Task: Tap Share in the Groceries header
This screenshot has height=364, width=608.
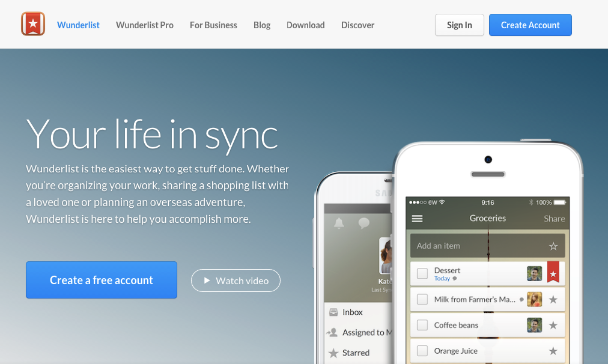Action: (x=554, y=219)
